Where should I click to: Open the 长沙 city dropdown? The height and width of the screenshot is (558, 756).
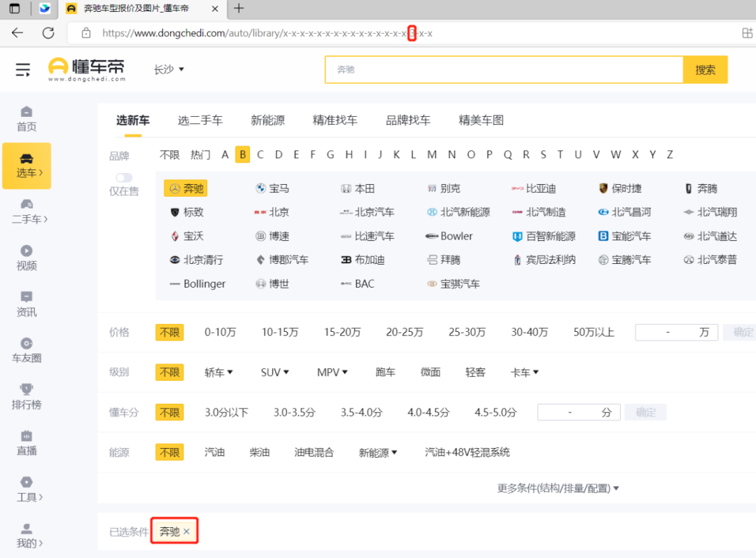tap(169, 69)
